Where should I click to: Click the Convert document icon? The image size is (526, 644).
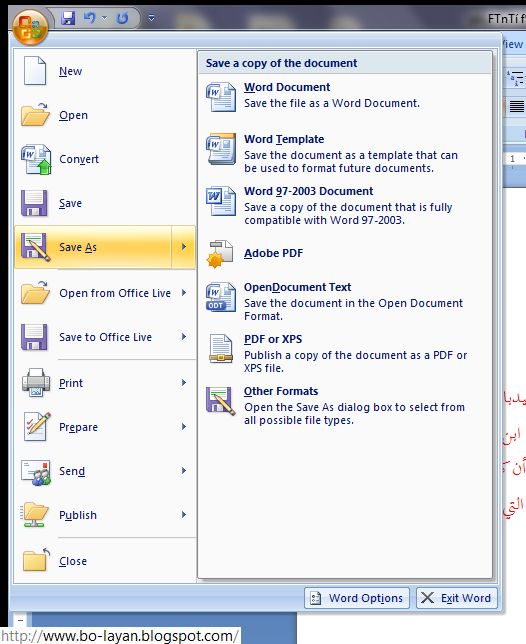click(36, 159)
